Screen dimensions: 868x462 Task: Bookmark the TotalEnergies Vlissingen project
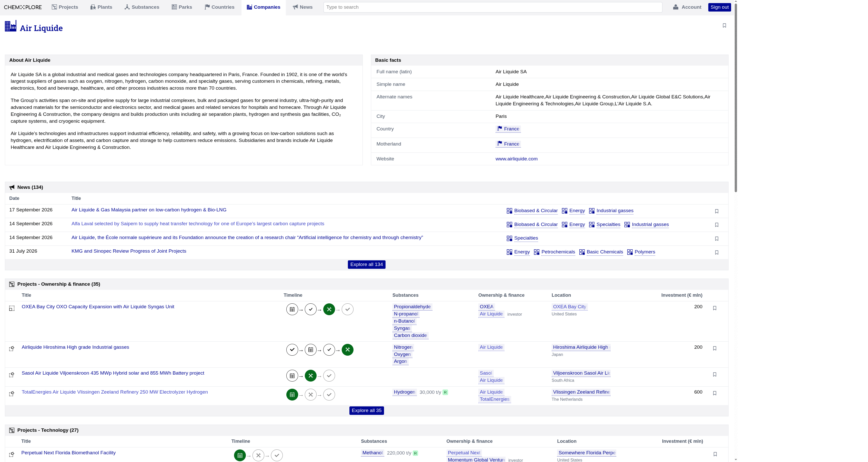coord(715,393)
